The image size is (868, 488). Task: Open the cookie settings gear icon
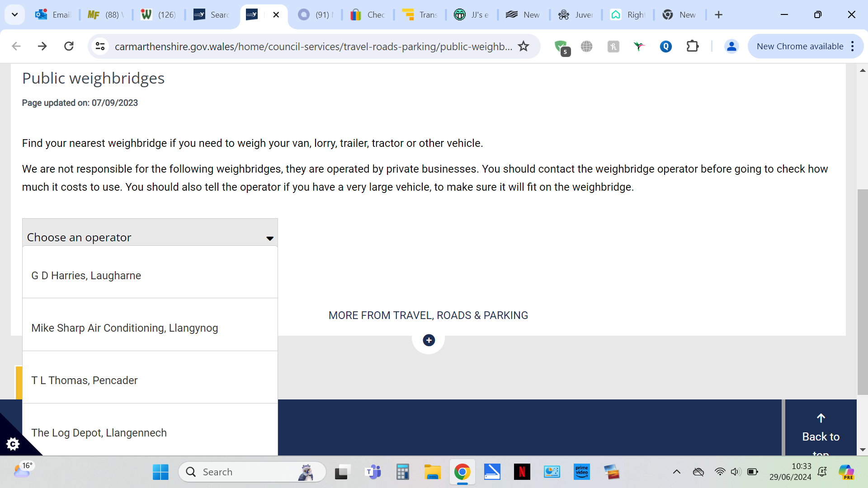point(13,444)
